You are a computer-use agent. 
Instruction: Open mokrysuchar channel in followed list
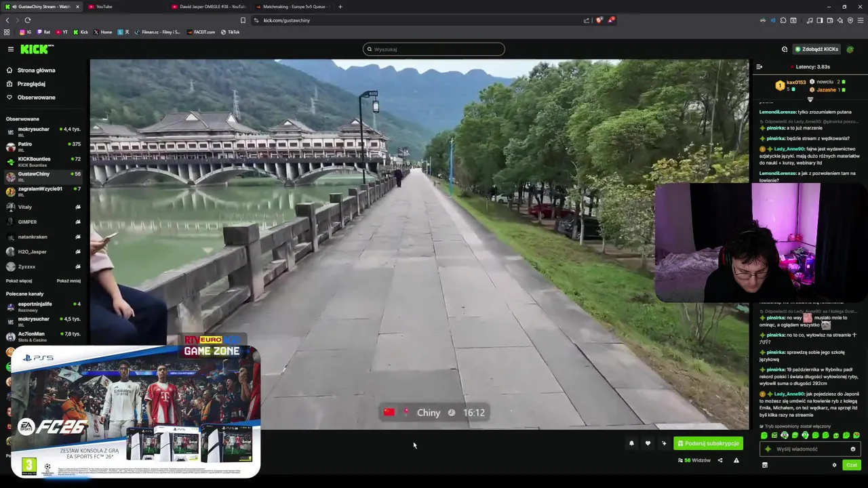coord(43,131)
